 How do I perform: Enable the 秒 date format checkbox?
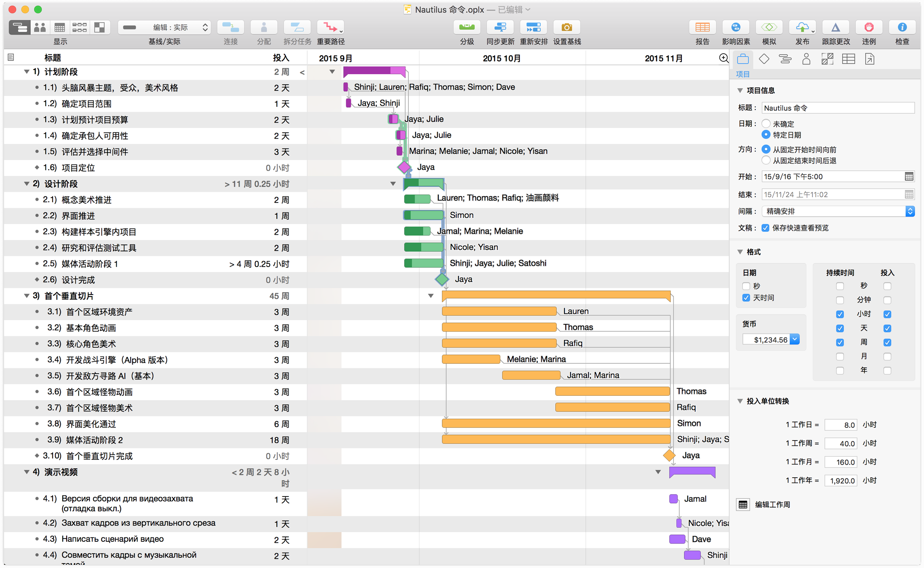coord(746,286)
